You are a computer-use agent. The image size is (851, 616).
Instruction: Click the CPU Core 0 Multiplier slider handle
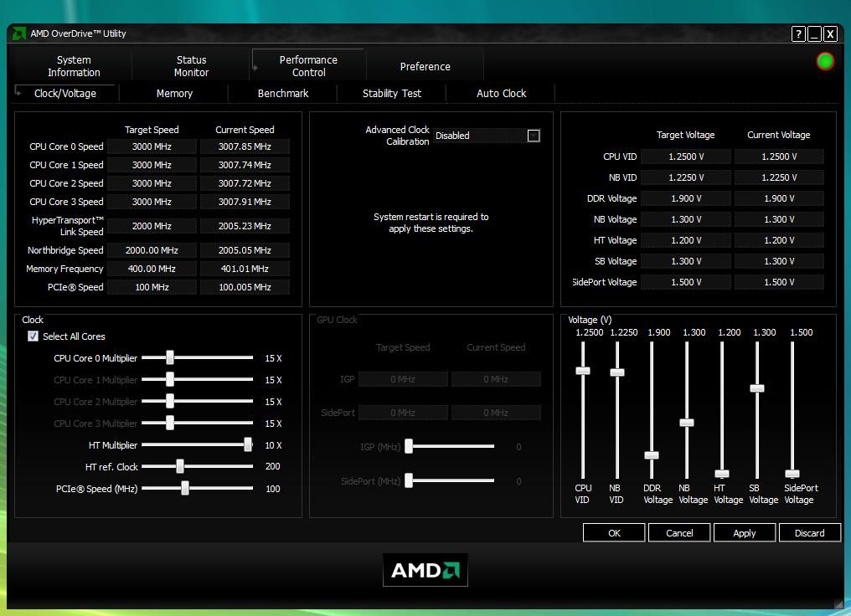point(171,357)
